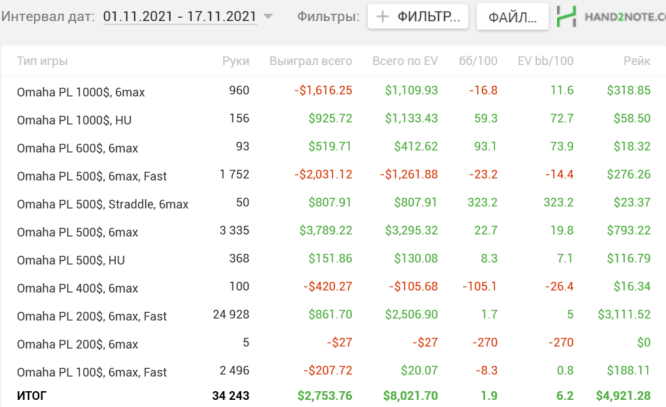666x407 pixels.
Task: Click EV cell $1,109.93
Action: tap(411, 90)
